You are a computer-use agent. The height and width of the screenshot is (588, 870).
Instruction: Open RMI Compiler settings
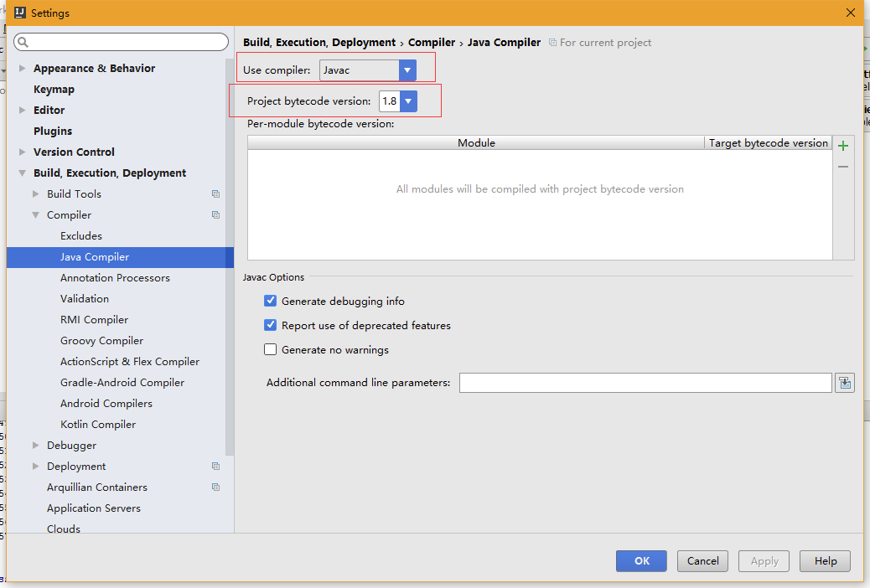tap(95, 320)
